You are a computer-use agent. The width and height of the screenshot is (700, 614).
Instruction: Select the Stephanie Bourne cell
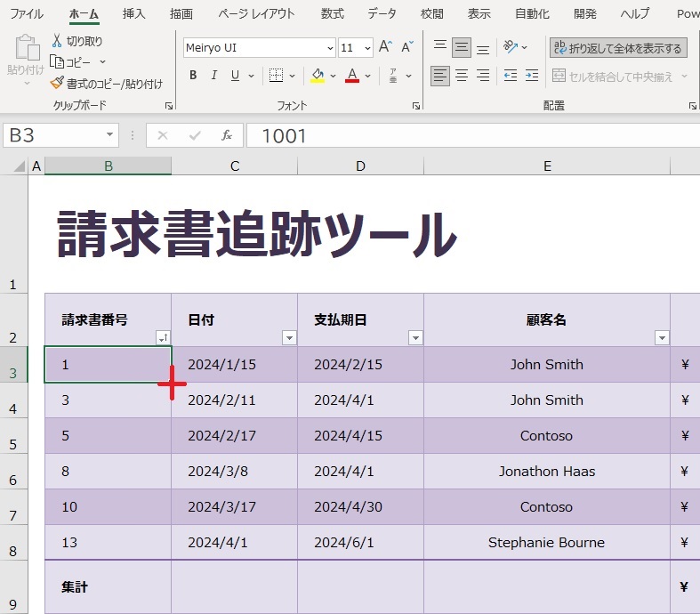[547, 542]
